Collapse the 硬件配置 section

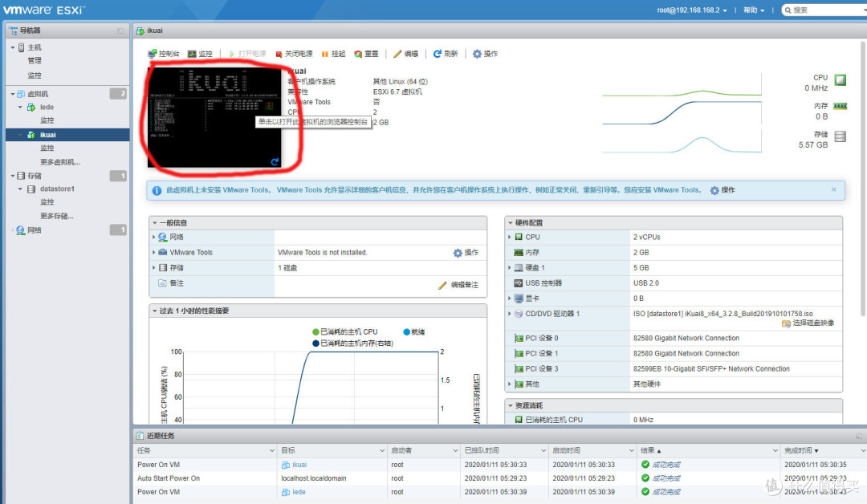(x=510, y=222)
